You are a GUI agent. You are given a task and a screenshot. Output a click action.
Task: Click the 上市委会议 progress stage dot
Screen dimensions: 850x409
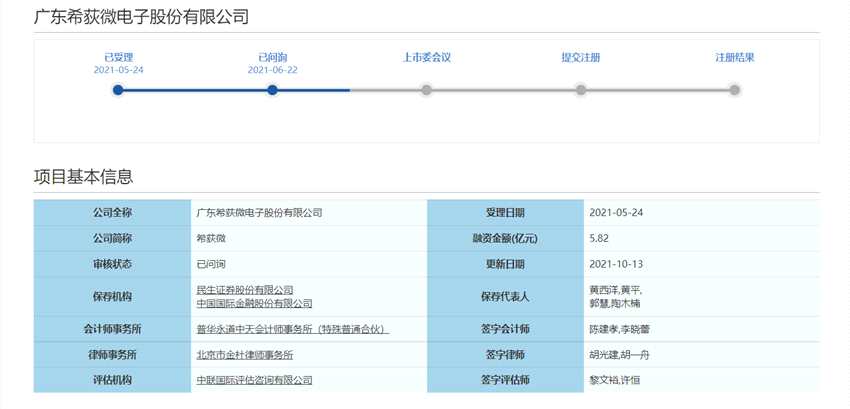pyautogui.click(x=427, y=90)
